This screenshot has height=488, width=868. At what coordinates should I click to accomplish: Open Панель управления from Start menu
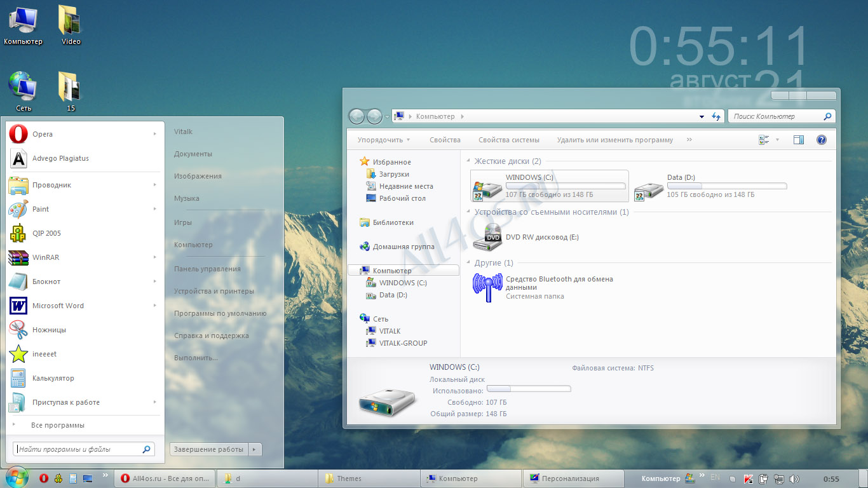point(207,269)
